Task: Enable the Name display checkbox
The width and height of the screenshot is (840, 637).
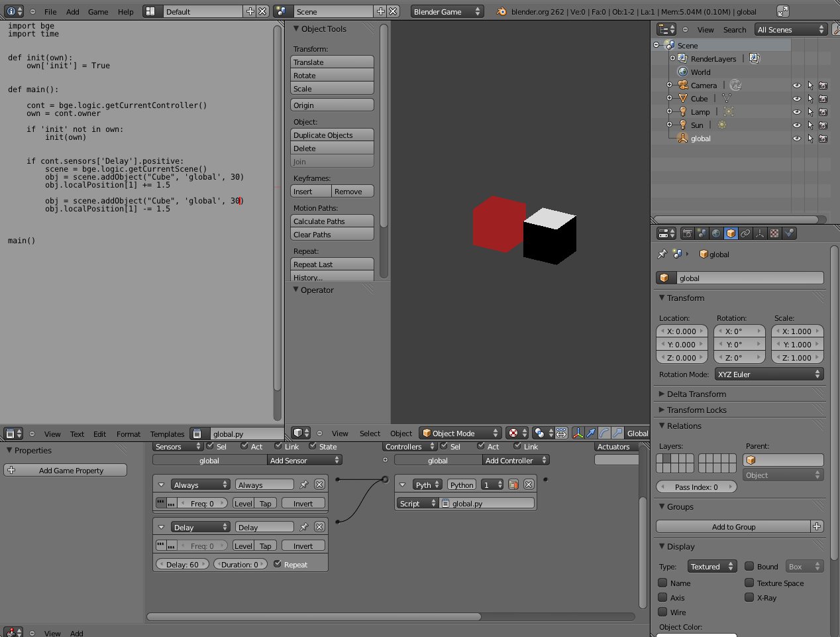Action: pyautogui.click(x=662, y=583)
